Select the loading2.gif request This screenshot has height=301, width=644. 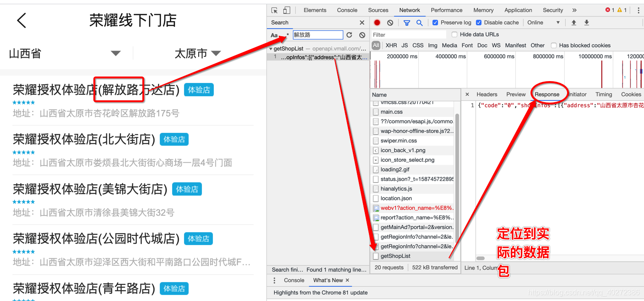(412, 170)
